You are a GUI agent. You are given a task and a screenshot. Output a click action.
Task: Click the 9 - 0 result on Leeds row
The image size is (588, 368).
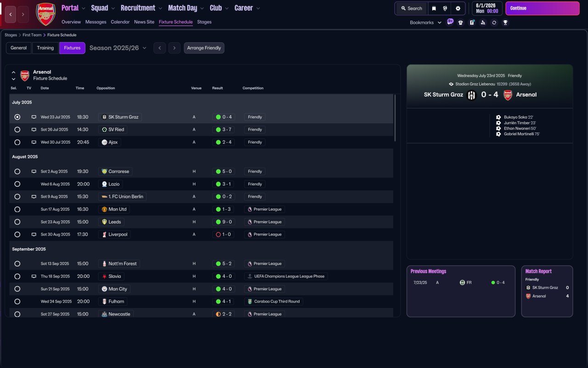coord(224,222)
